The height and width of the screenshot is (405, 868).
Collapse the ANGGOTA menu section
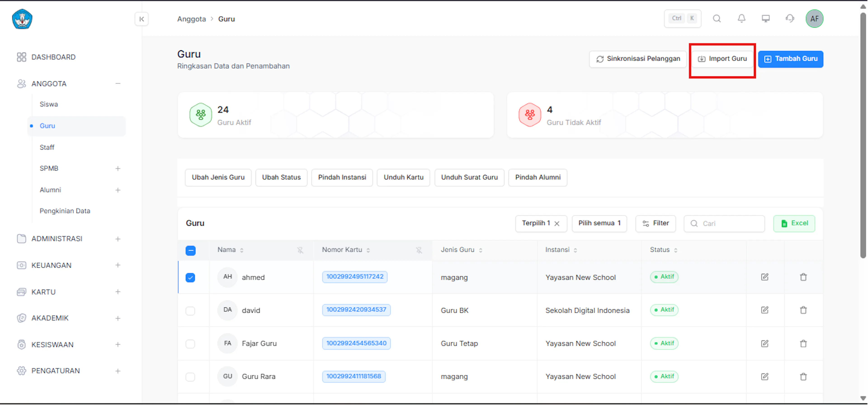point(118,84)
